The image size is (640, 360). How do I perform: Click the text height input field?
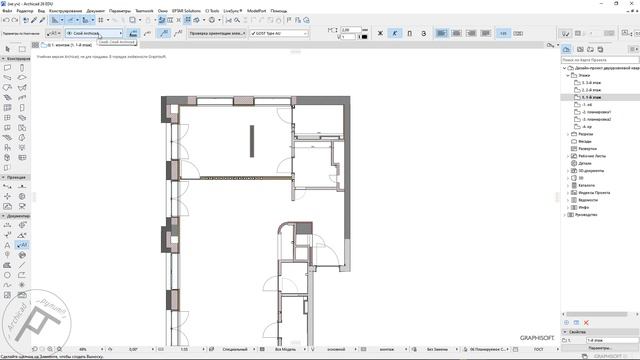click(351, 30)
